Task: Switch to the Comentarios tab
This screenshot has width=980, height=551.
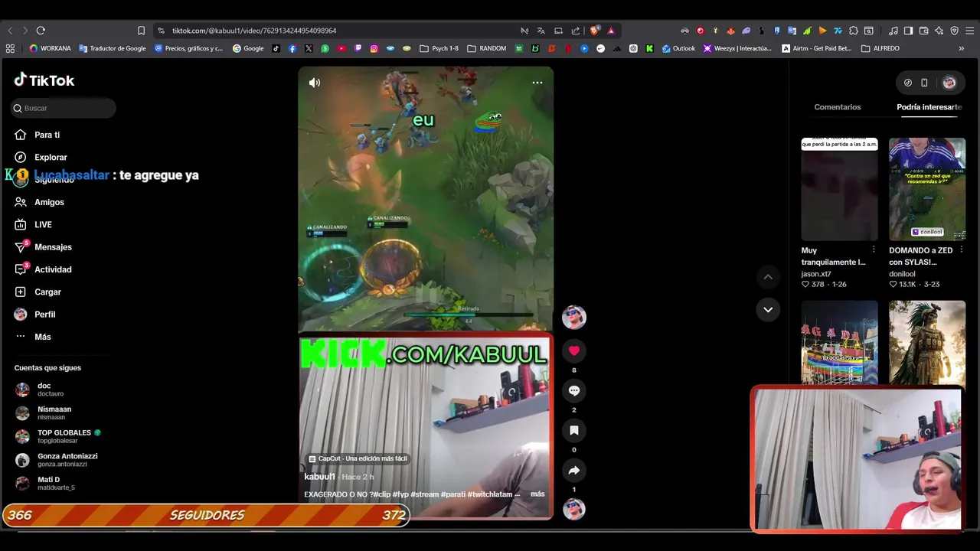Action: (x=838, y=107)
